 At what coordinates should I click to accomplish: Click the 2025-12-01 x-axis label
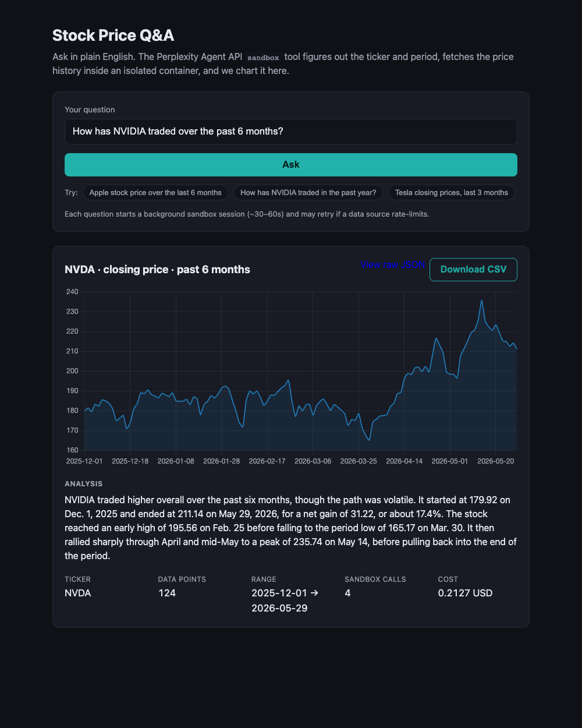coord(84,461)
